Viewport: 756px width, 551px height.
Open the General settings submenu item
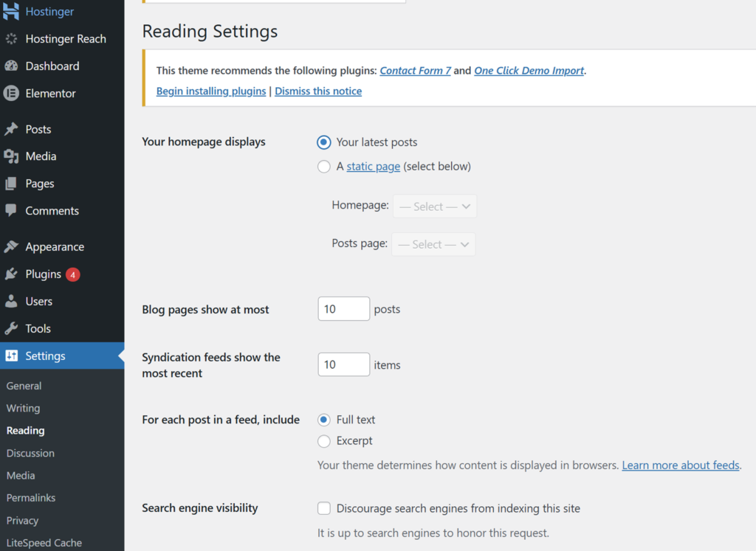[24, 386]
